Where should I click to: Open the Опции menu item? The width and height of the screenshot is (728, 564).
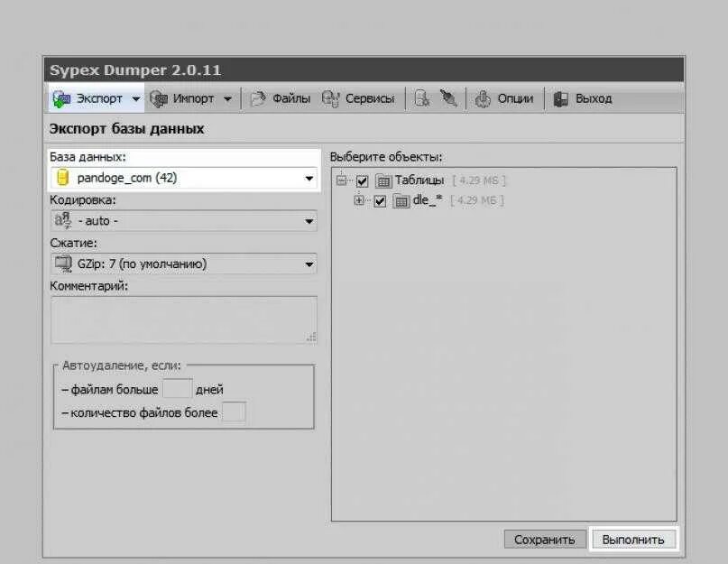click(515, 98)
